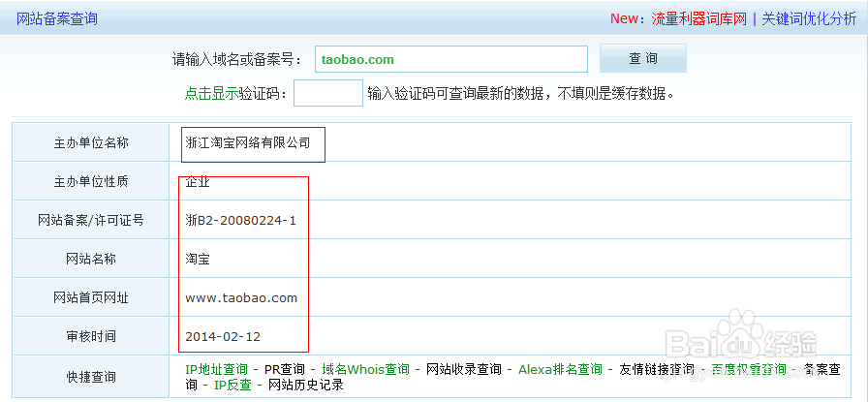Click the 网站首页网址 row label
Viewport: 868px width, 402px height.
[91, 298]
